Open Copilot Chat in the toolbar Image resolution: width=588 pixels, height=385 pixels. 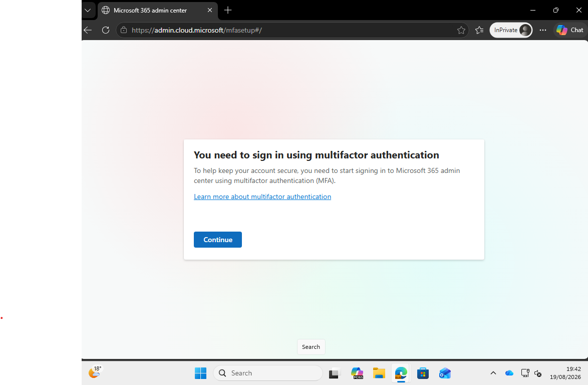coord(570,30)
